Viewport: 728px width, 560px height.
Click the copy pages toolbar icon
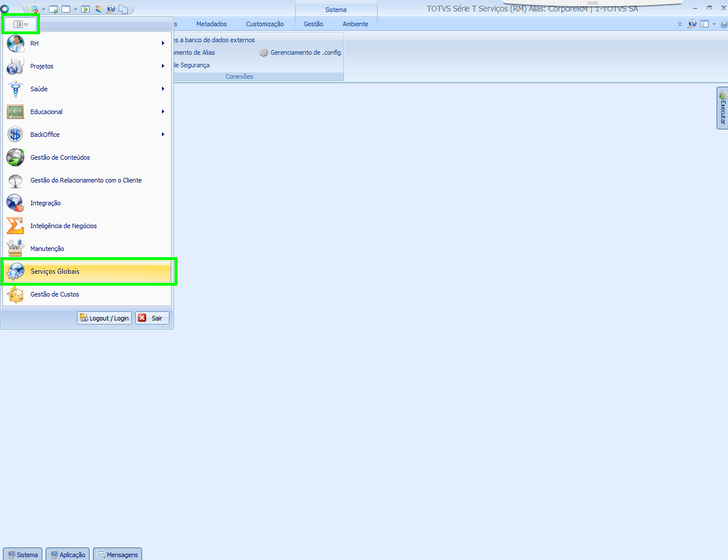tap(123, 9)
